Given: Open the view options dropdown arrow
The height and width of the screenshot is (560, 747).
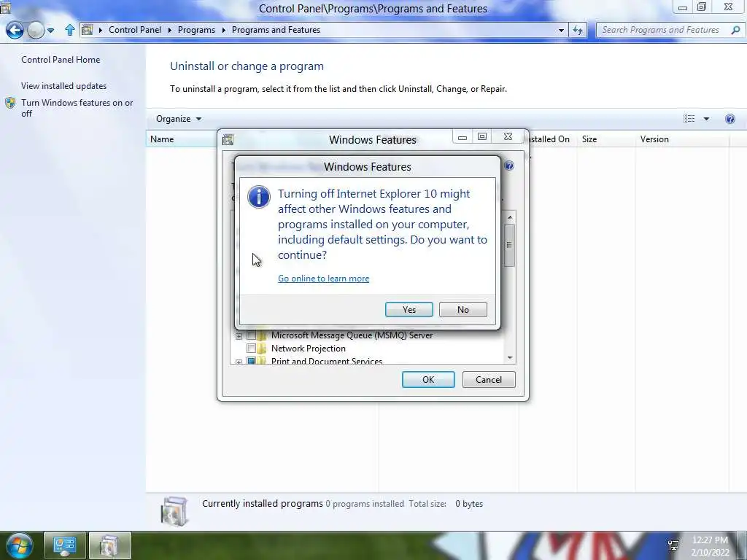Looking at the screenshot, I should click(x=706, y=119).
